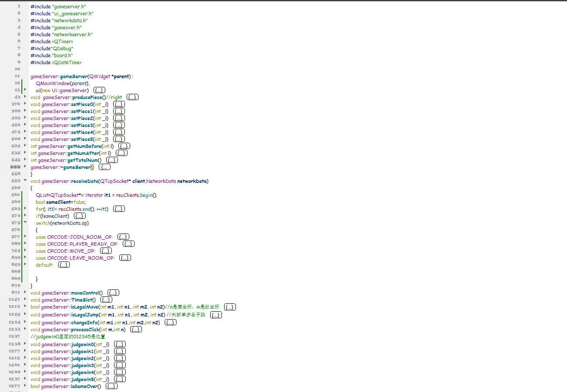Expand the folded gameServer constructor body arrow
This screenshot has width=567, height=392.
[25, 90]
